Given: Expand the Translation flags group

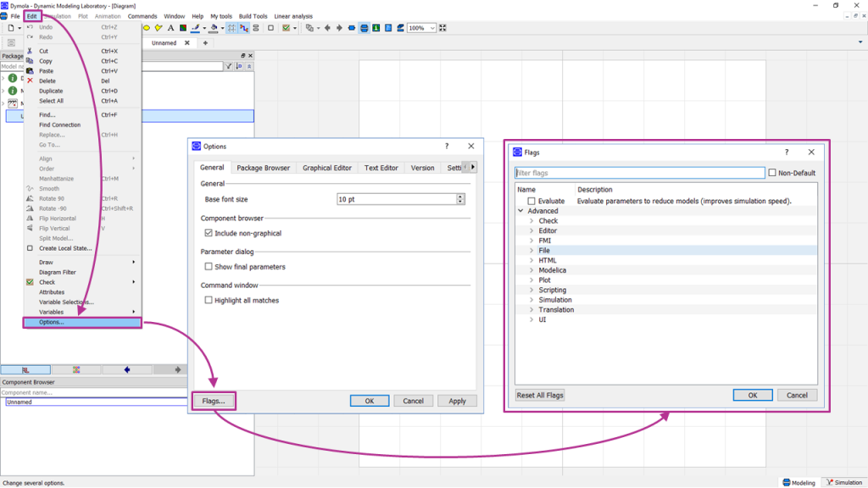Looking at the screenshot, I should 531,310.
